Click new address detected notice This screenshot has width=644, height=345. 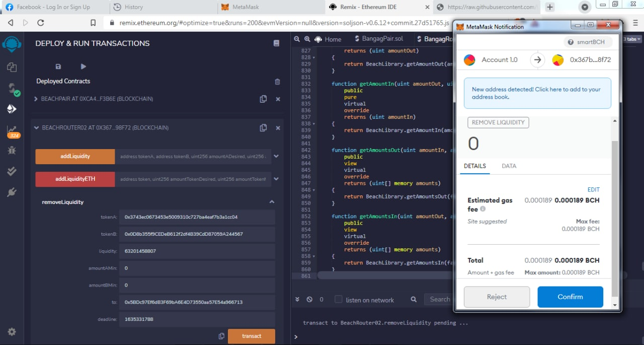(x=537, y=93)
